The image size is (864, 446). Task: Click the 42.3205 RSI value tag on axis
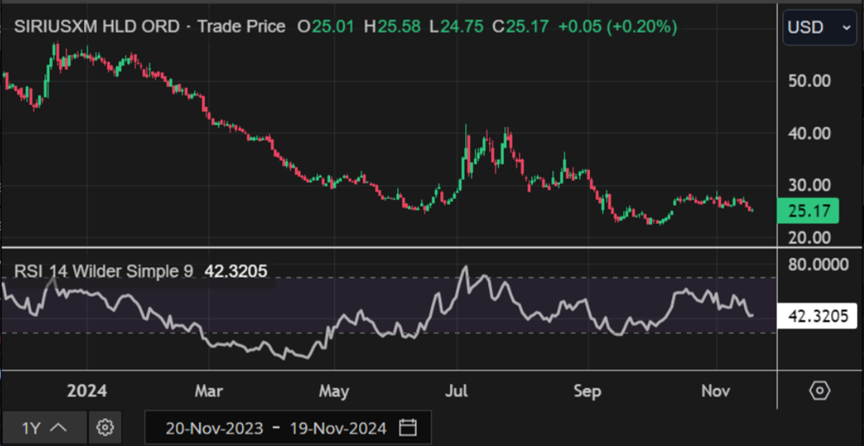pos(817,316)
